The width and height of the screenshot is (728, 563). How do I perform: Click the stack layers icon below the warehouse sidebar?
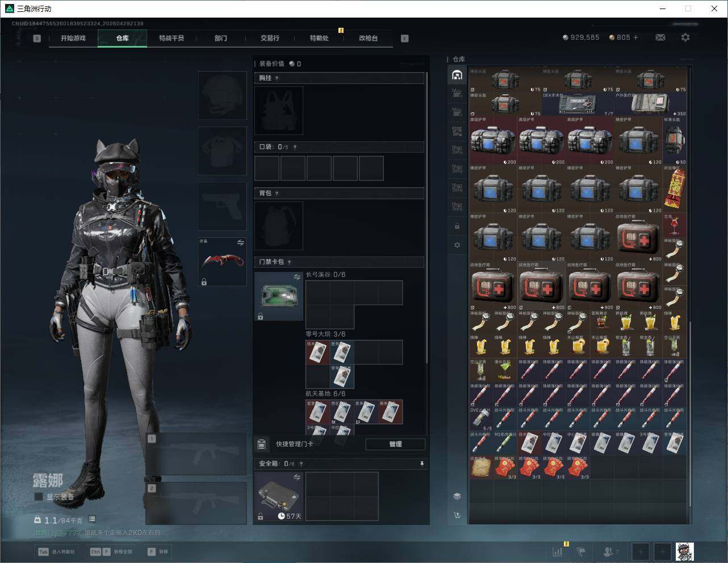(457, 496)
